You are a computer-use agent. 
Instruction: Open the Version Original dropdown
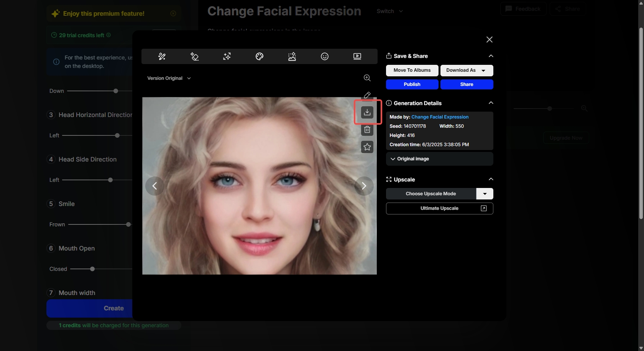click(x=169, y=78)
